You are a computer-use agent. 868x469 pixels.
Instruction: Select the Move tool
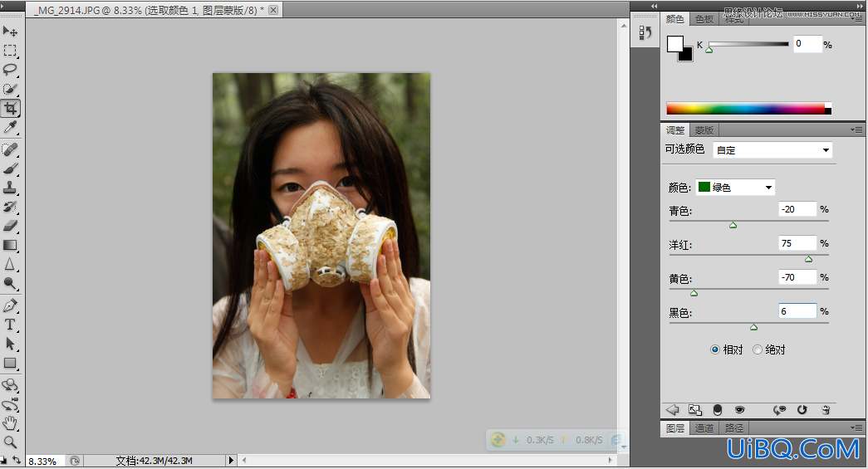click(x=10, y=31)
